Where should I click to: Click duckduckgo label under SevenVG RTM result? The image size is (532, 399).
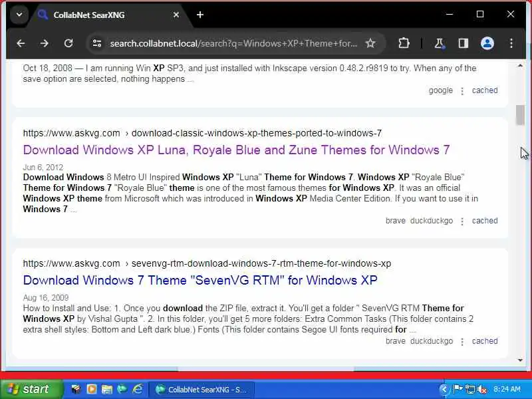click(x=432, y=341)
